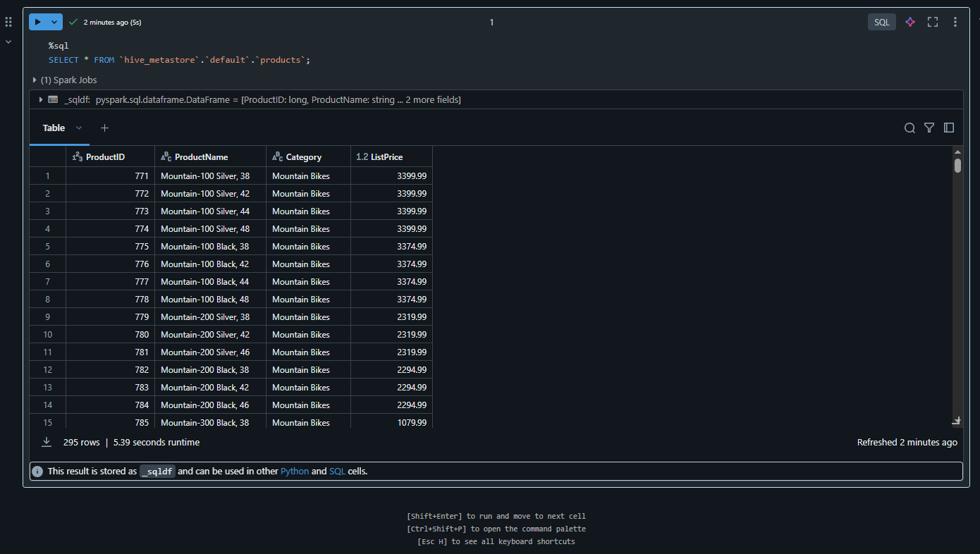Image resolution: width=980 pixels, height=554 pixels.
Task: Select the Table tab
Action: pos(54,128)
